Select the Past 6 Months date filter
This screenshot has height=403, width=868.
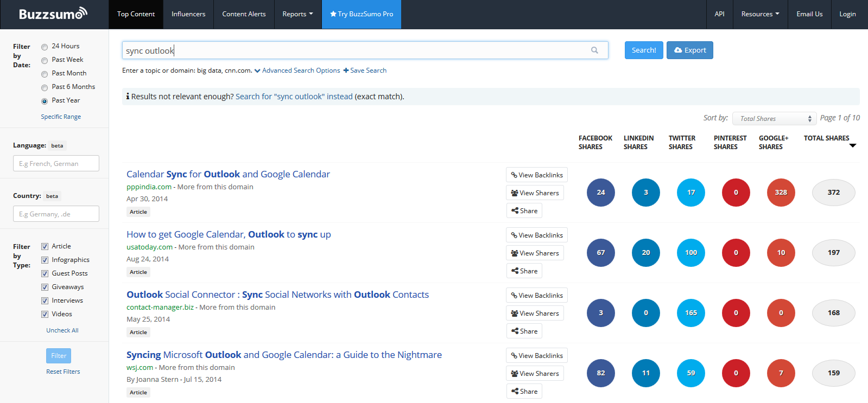pyautogui.click(x=45, y=87)
